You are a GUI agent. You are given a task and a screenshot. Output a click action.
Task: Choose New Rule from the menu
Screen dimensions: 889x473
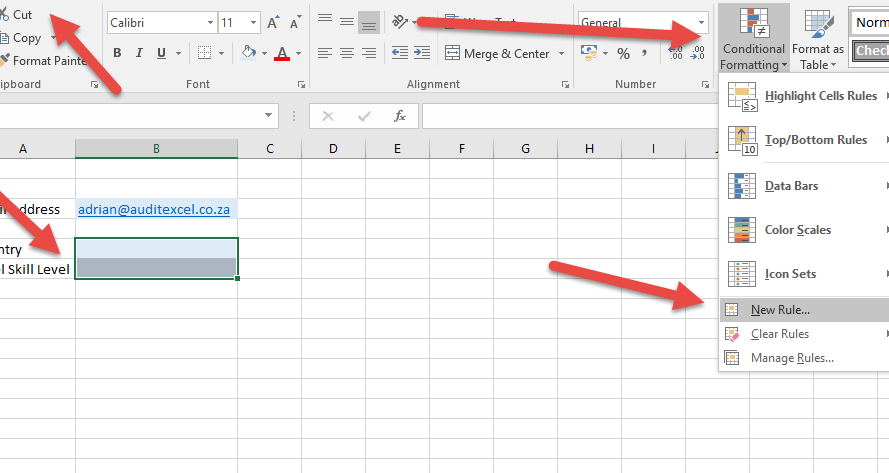coord(780,310)
